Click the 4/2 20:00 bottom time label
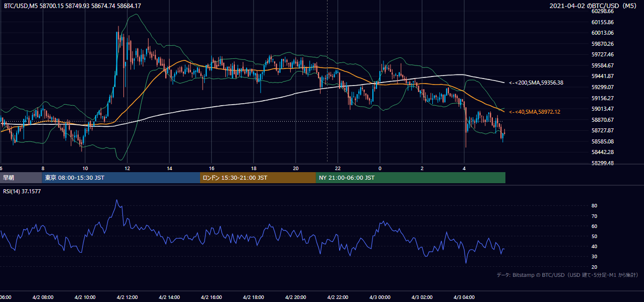644x302 pixels. (x=296, y=297)
